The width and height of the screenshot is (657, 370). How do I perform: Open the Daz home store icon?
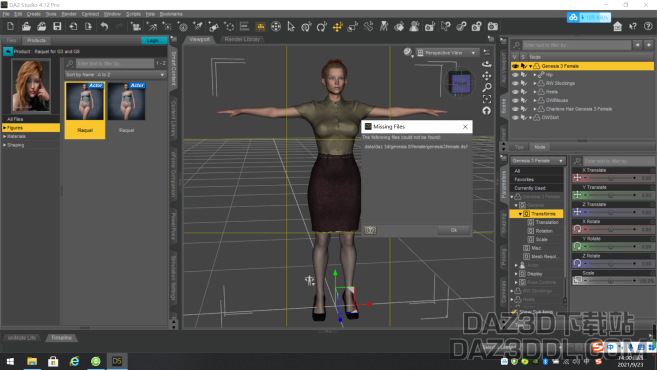coord(617,26)
